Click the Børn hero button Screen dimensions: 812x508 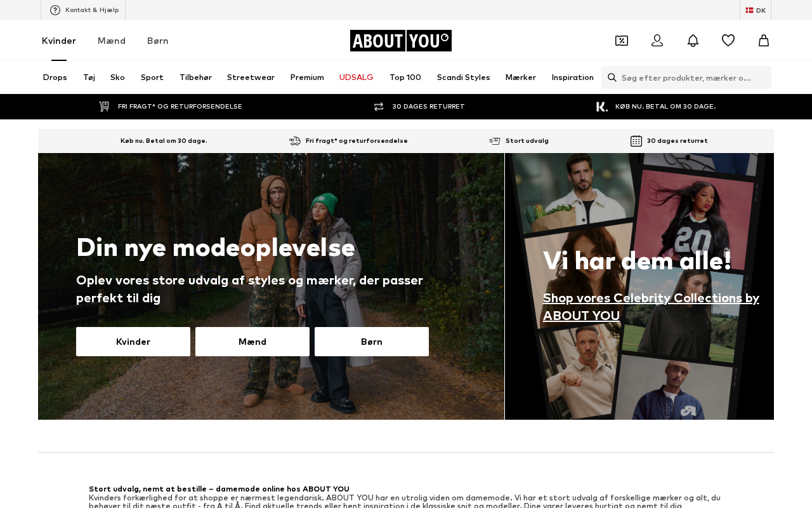372,342
